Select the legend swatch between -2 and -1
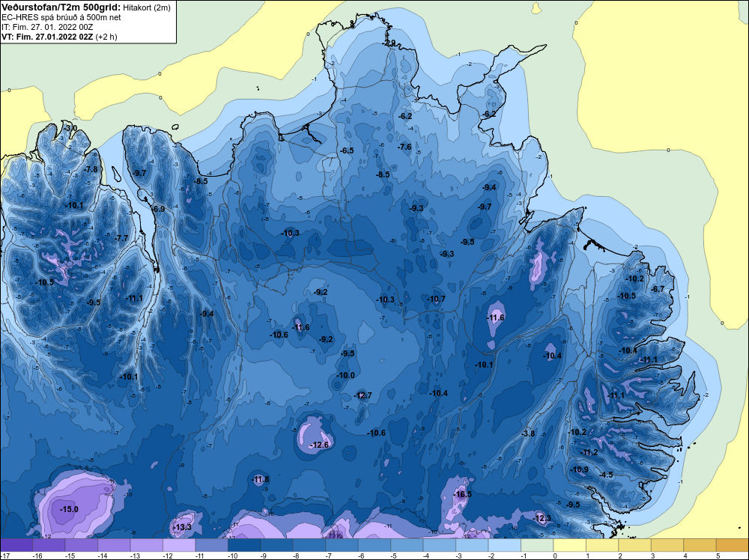 pyautogui.click(x=504, y=545)
